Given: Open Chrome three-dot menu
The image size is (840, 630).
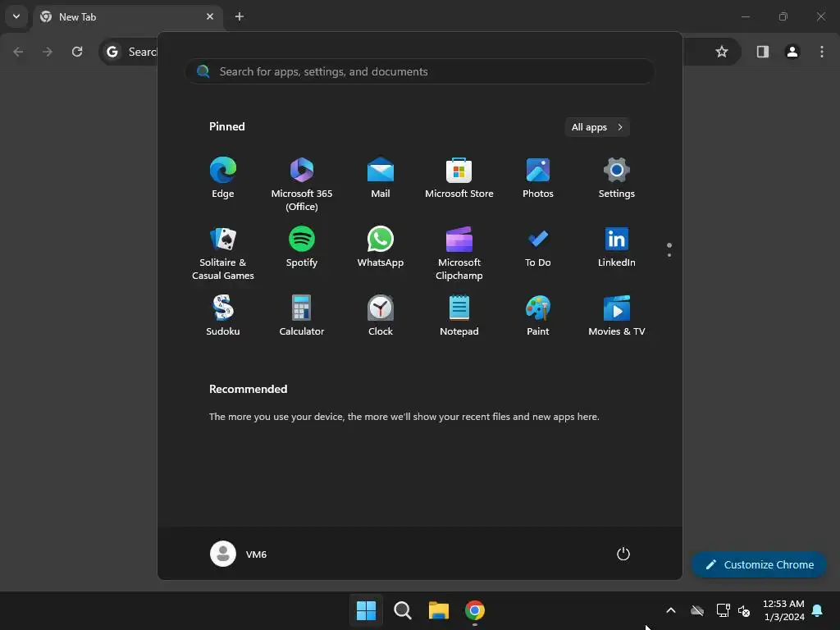Looking at the screenshot, I should coord(822,52).
